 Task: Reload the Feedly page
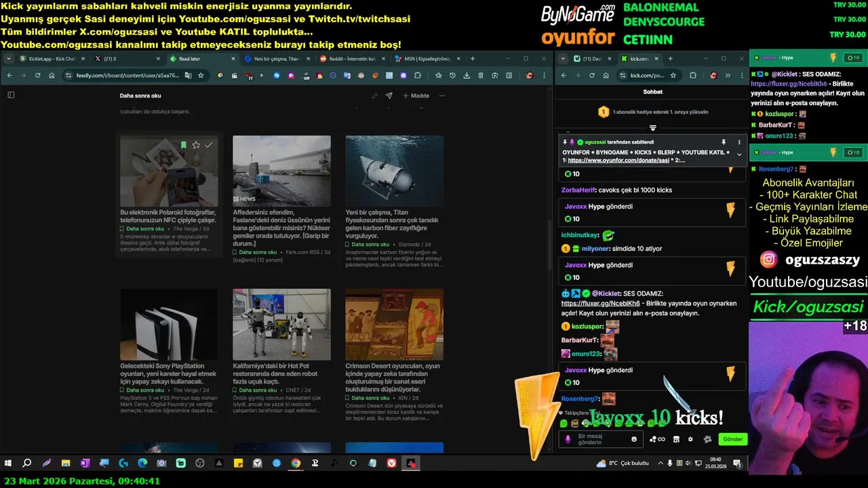37,75
